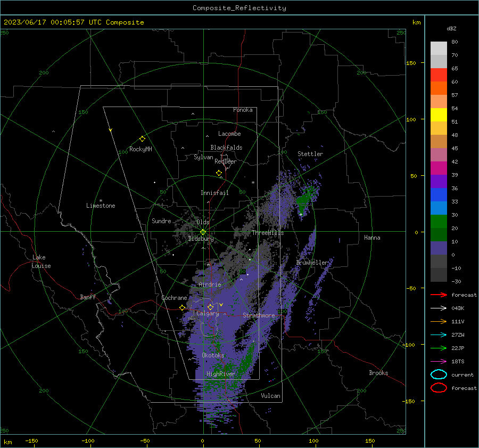479x448 pixels.
Task: Click the asterisk marker above Limestone
Action: coord(101,201)
